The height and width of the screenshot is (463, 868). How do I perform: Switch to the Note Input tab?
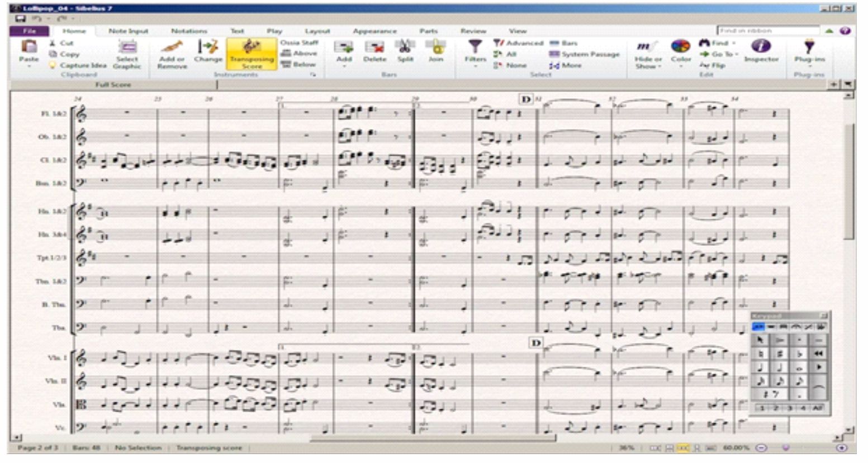coord(128,31)
